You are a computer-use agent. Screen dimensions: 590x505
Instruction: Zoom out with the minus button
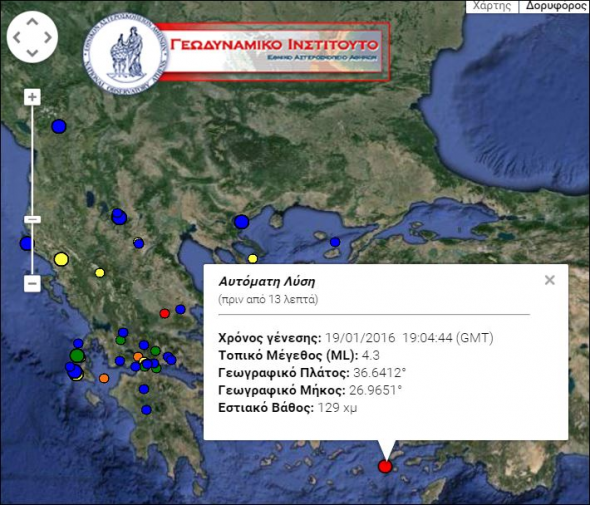[x=32, y=283]
